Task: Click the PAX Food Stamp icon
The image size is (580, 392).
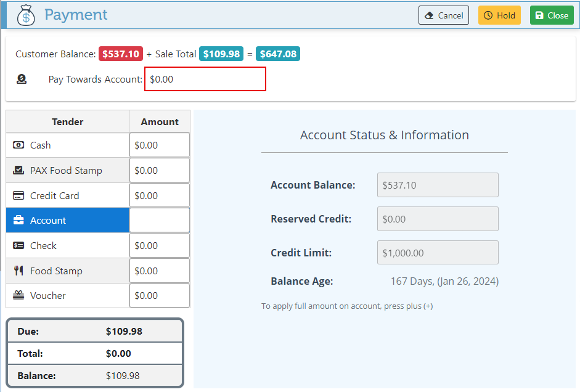Action: pos(18,171)
